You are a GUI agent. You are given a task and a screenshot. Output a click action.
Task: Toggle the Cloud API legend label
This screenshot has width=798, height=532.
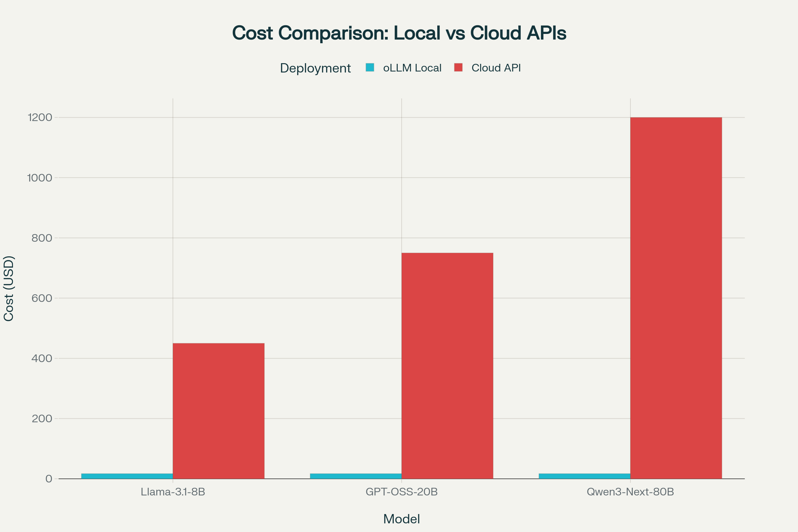click(x=496, y=68)
